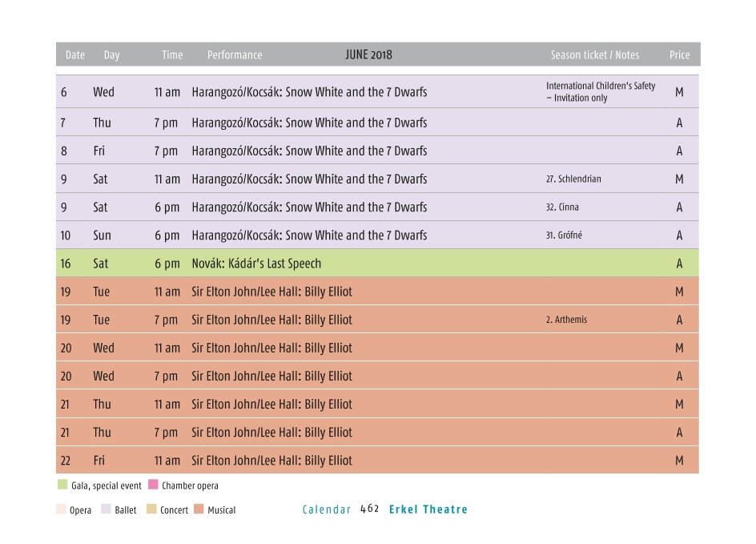The height and width of the screenshot is (544, 756).
Task: Click the Price column header
Action: (679, 55)
